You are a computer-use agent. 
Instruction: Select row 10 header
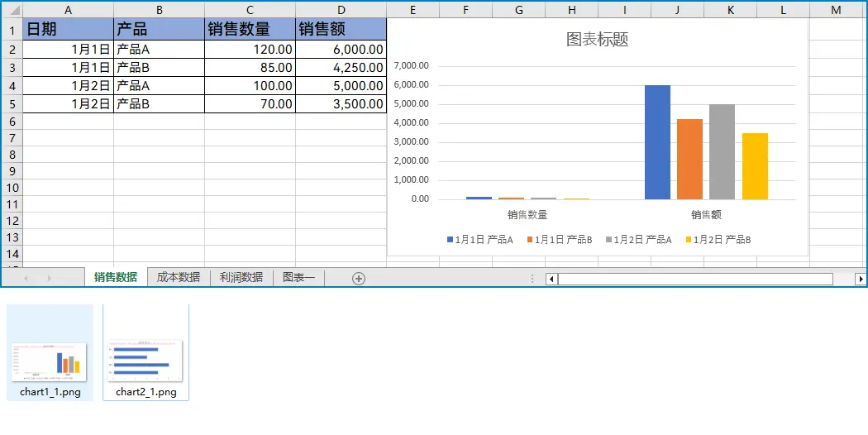tap(12, 188)
